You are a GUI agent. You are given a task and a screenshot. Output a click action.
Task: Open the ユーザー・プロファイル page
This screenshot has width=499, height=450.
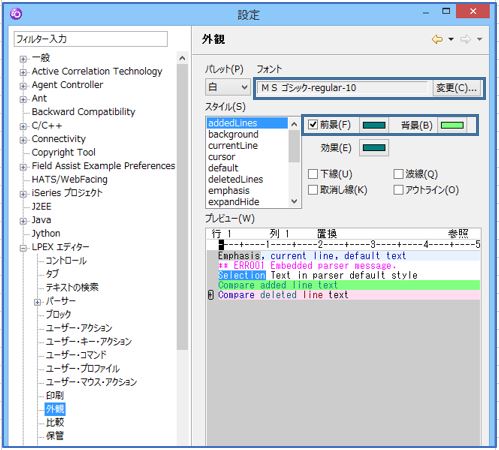tap(83, 368)
